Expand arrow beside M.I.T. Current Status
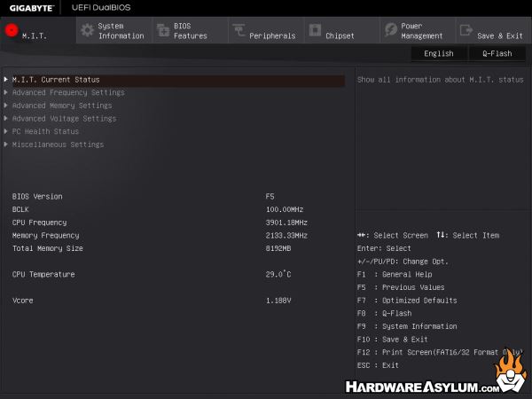532x399 pixels. [6, 80]
